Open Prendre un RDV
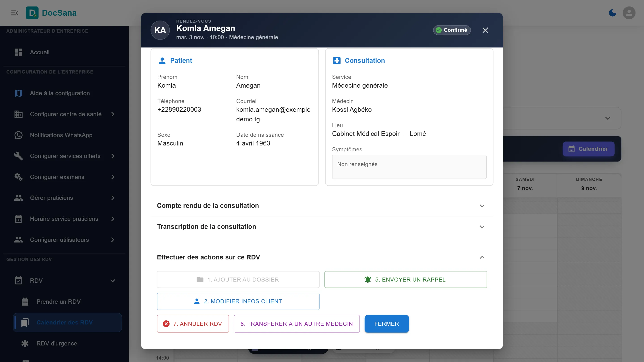This screenshot has height=362, width=644. coord(67,301)
